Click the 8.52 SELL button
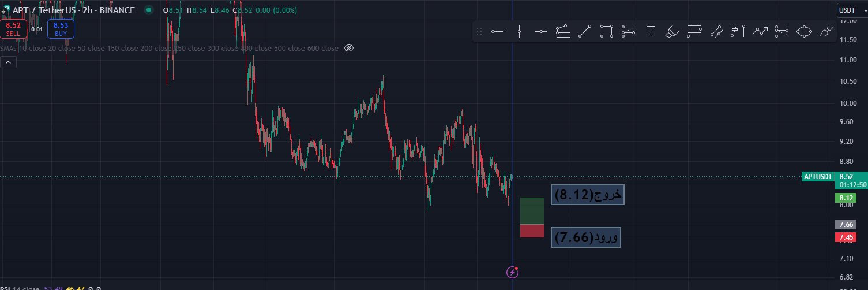 pyautogui.click(x=13, y=29)
